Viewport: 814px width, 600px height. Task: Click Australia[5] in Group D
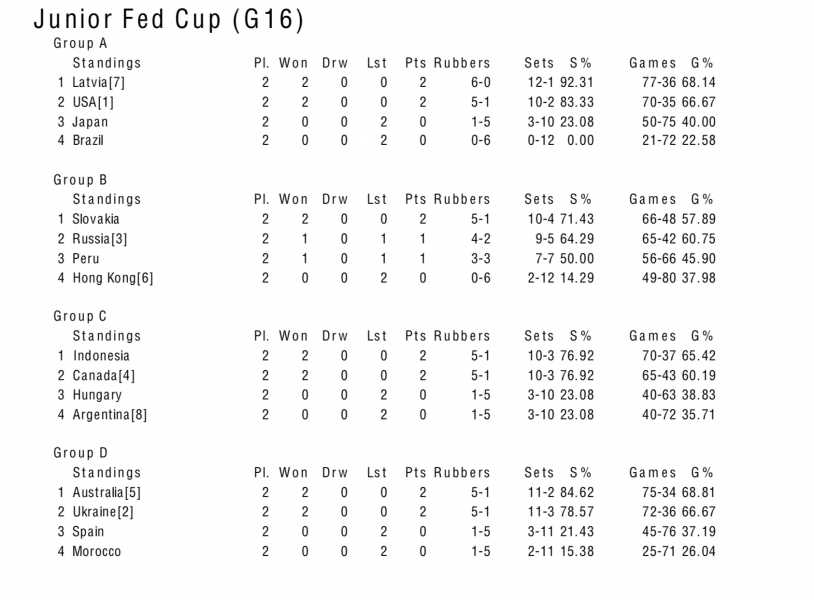click(106, 493)
